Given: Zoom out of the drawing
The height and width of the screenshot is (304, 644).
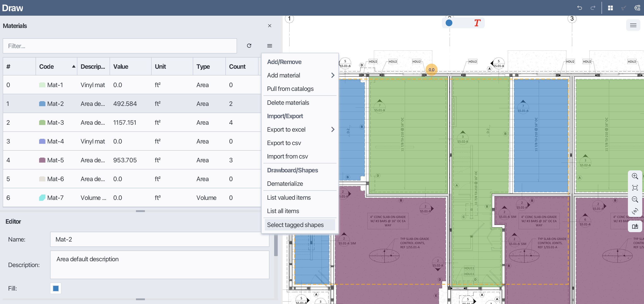Looking at the screenshot, I should [x=635, y=199].
